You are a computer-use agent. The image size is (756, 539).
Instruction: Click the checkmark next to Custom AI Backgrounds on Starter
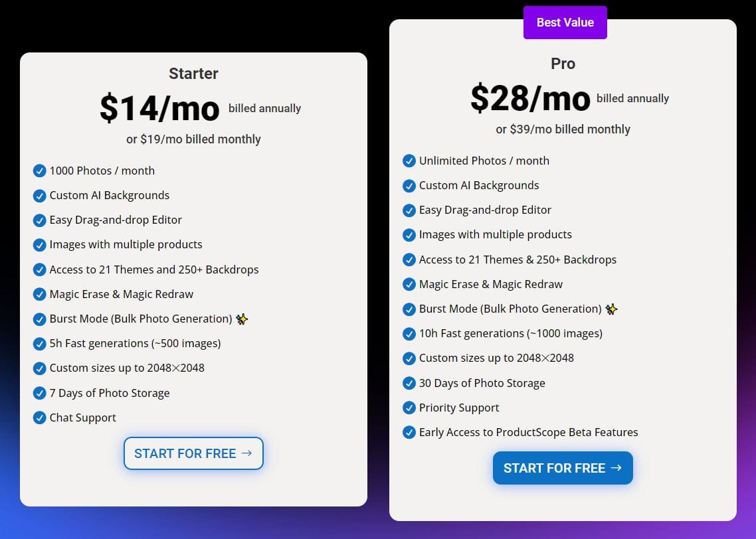39,195
